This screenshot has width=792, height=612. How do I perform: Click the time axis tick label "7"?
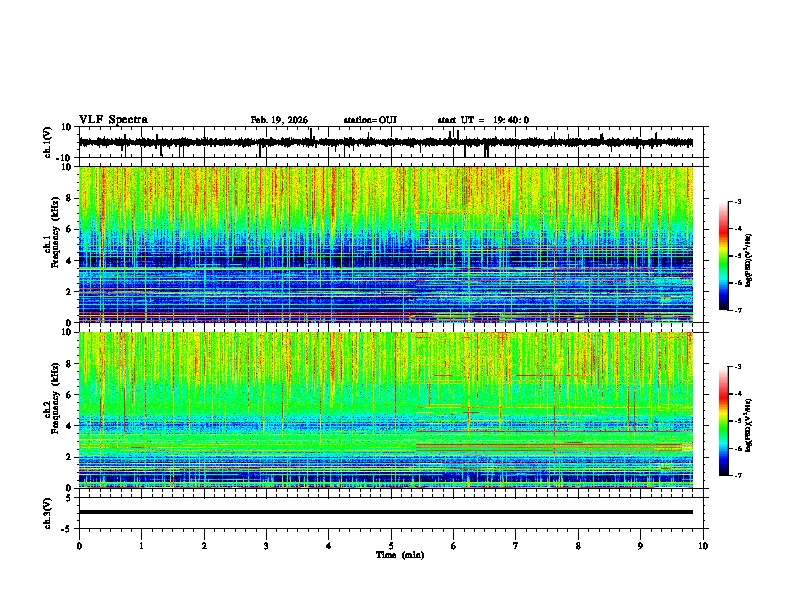click(516, 546)
